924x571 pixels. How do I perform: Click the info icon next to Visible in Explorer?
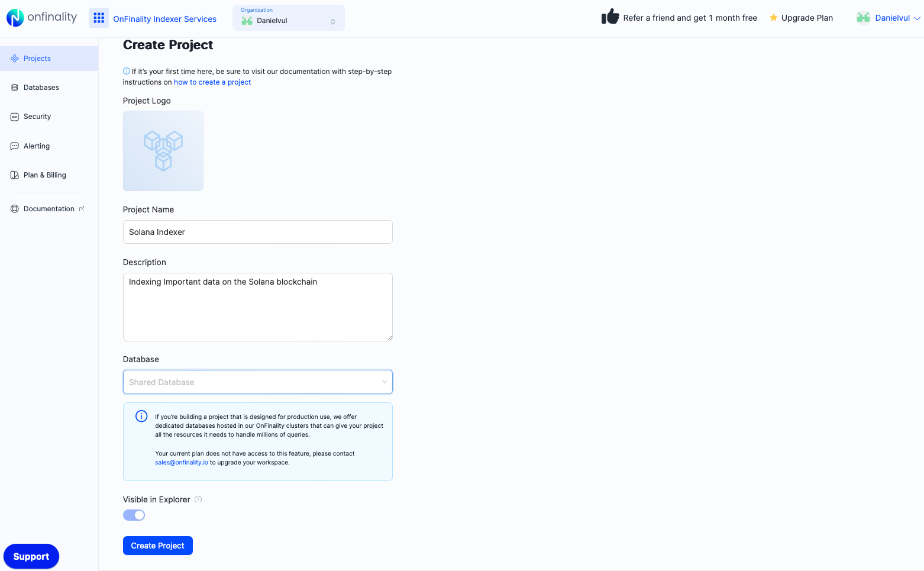(x=198, y=499)
